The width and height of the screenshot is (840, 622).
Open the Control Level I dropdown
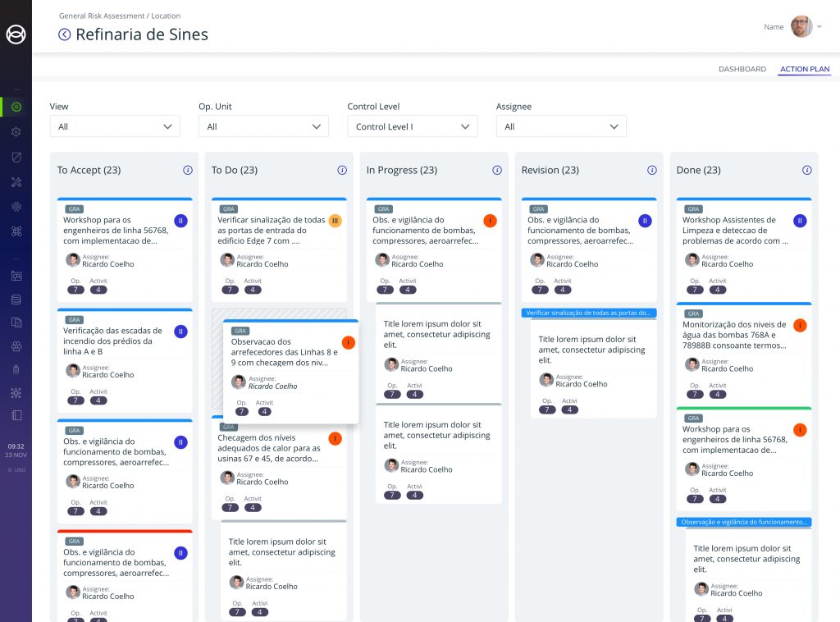pyautogui.click(x=412, y=126)
